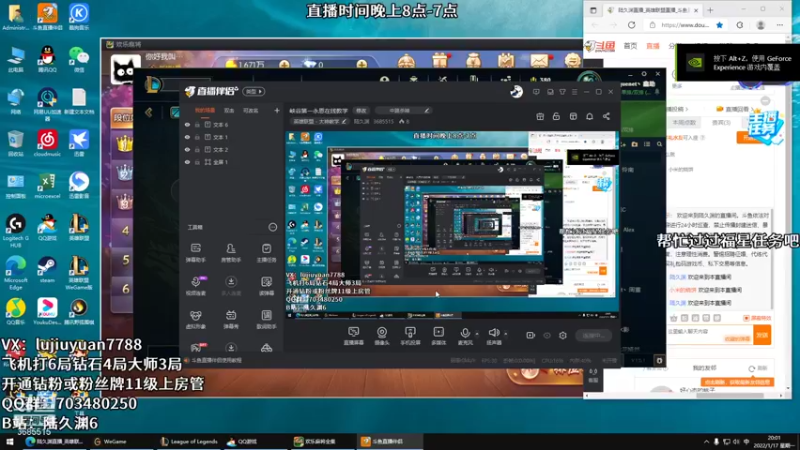Open the share icon in stream panel
Image resolution: width=800 pixels, height=450 pixels.
(x=606, y=116)
